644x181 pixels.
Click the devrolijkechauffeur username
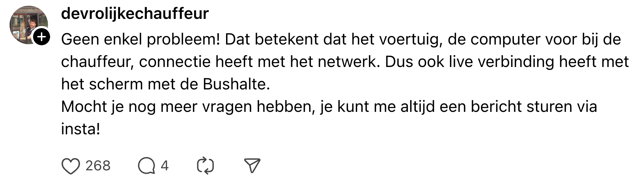pyautogui.click(x=135, y=14)
